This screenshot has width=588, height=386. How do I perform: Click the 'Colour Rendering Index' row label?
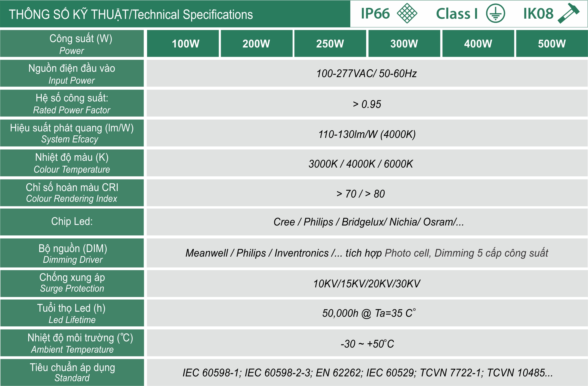(72, 193)
